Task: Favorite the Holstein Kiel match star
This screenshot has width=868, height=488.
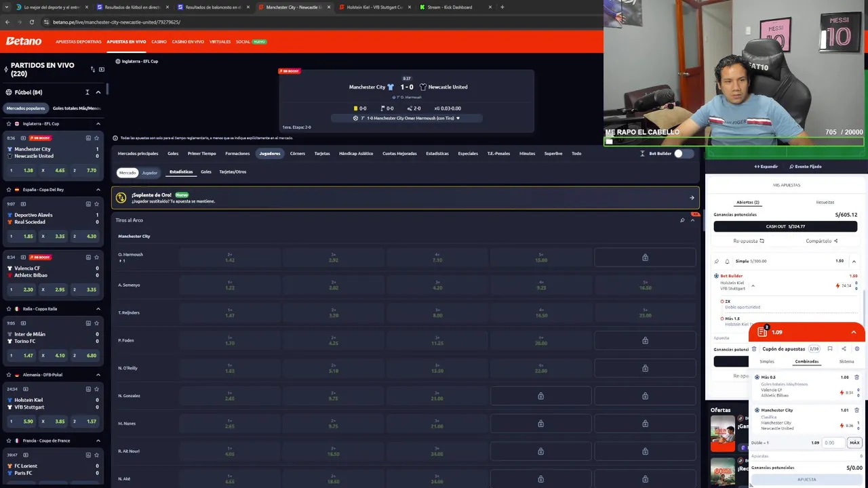Action: [96, 389]
